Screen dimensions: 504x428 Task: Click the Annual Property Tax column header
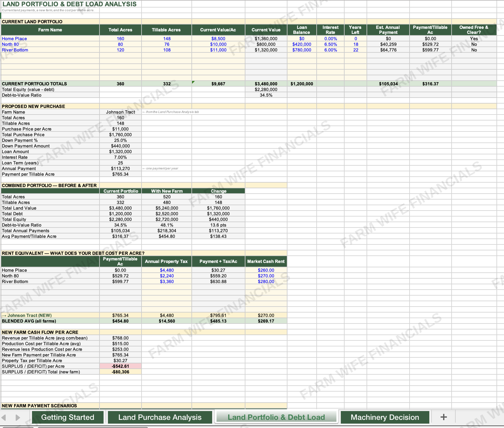click(x=166, y=261)
